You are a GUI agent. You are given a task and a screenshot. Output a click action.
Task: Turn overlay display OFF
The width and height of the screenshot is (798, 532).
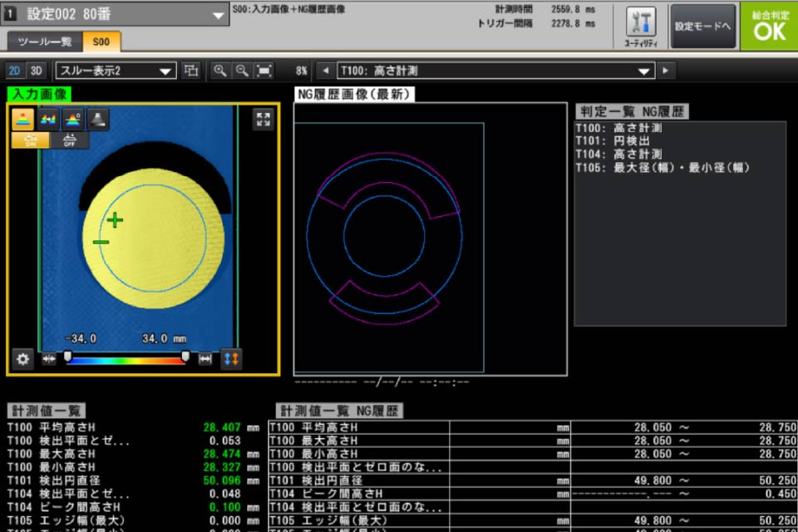70,140
